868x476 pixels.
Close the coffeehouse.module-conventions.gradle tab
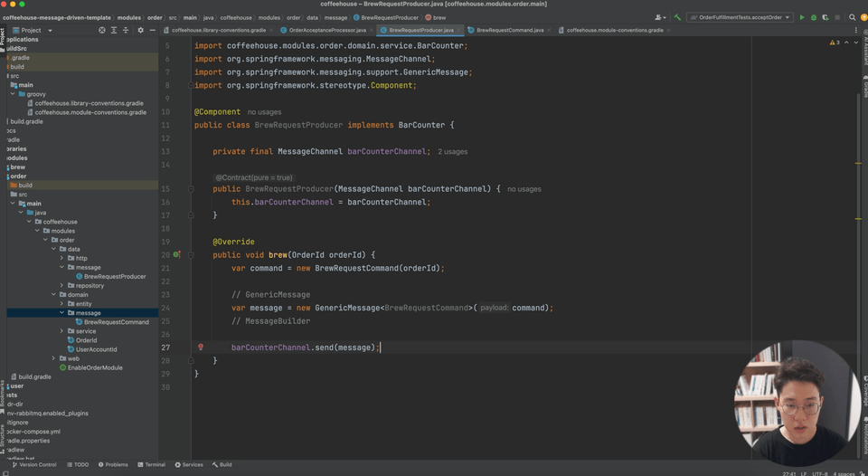point(669,31)
